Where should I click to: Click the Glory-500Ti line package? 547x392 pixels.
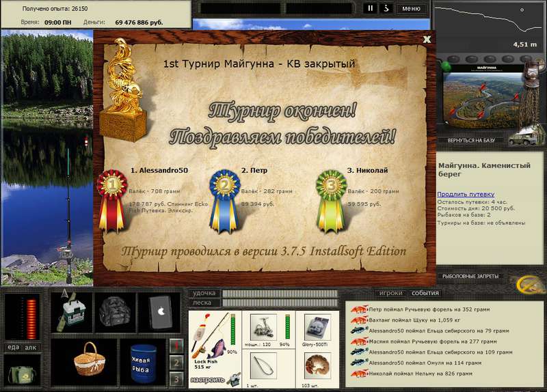point(317,327)
